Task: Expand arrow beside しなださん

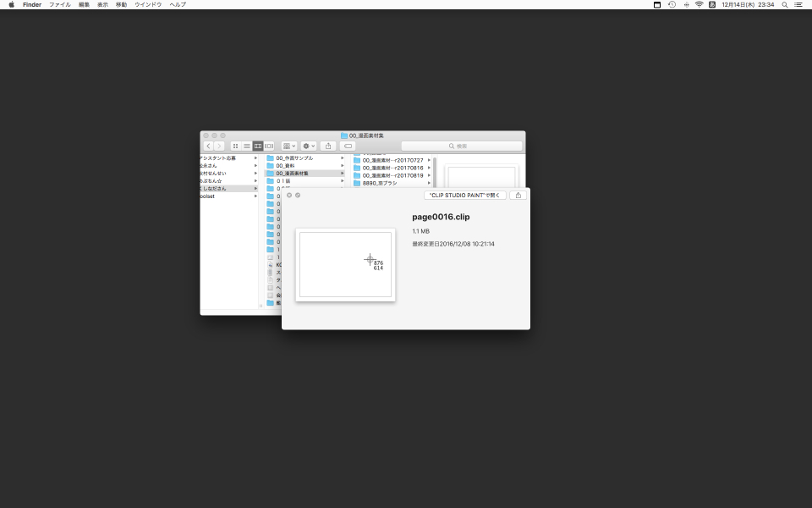Action: tap(255, 189)
